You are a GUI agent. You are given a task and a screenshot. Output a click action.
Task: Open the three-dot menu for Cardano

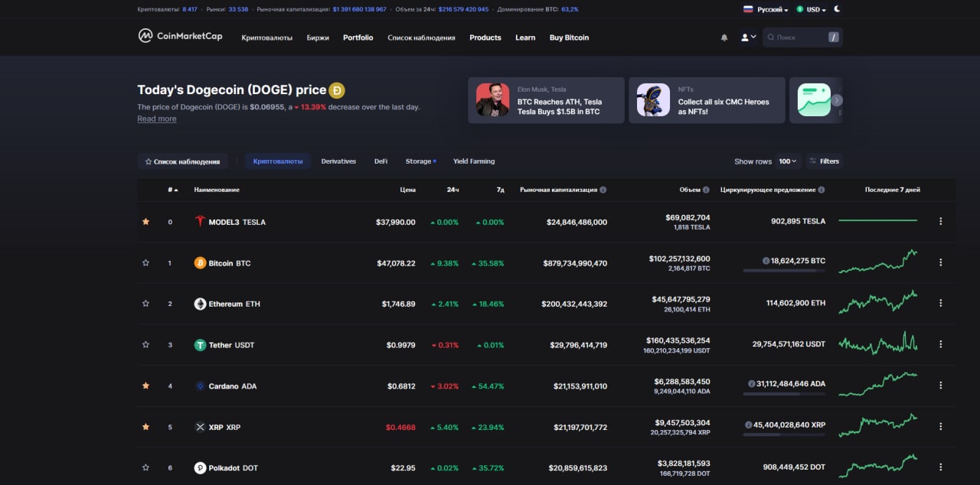pos(940,386)
